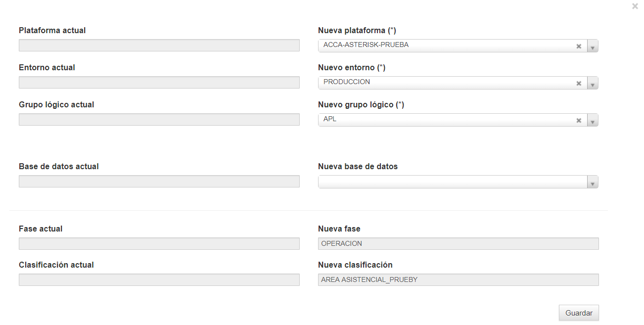This screenshot has height=325, width=644.
Task: Click the Plataforma actual field
Action: [159, 46]
